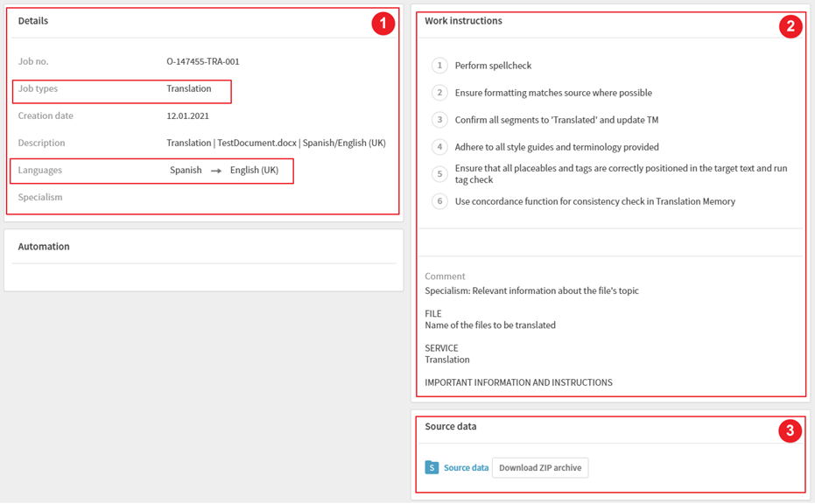Click the red annotation circle numbered 2
Image resolution: width=815 pixels, height=504 pixels.
pos(790,26)
